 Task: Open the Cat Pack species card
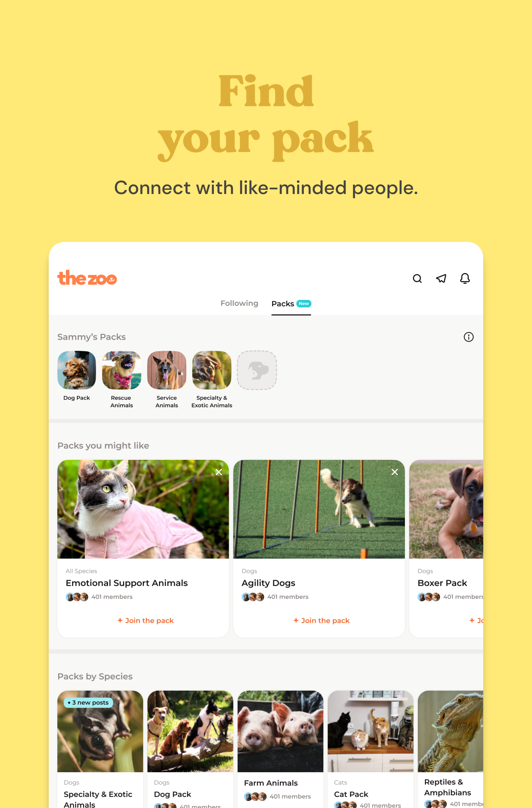371,749
